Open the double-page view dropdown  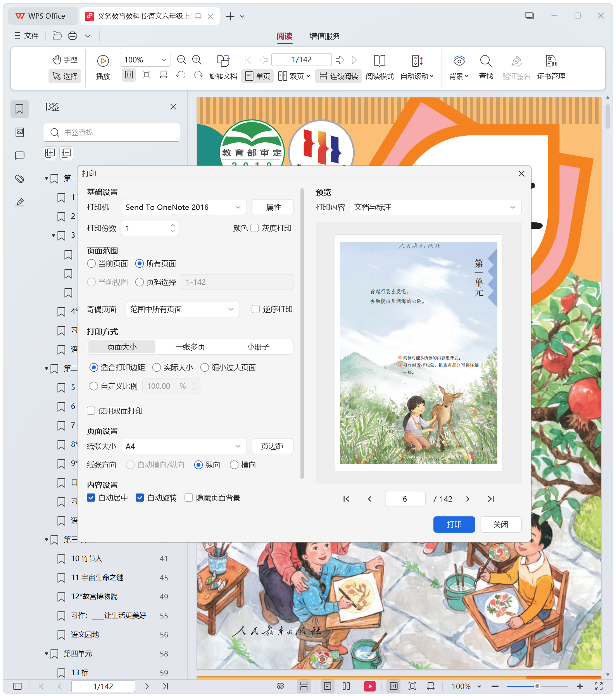tap(294, 76)
